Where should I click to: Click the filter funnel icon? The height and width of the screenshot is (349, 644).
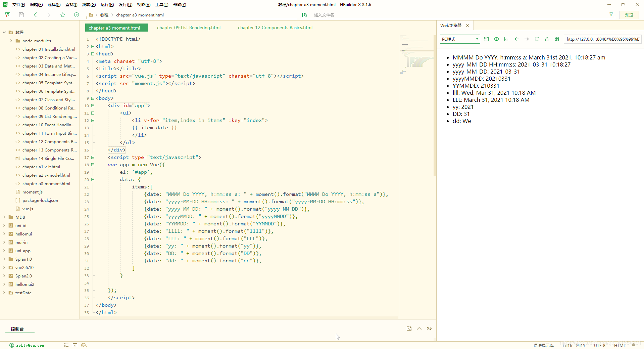tap(611, 14)
